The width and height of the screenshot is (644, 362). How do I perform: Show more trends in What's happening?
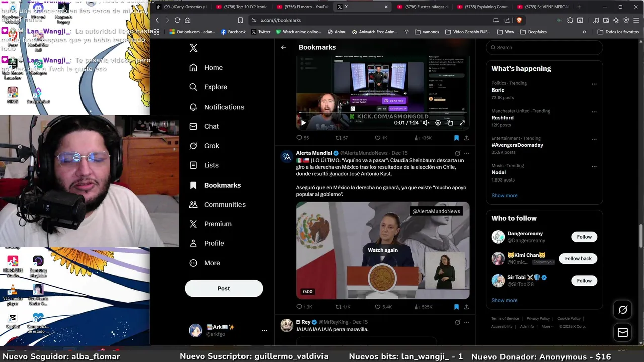pyautogui.click(x=504, y=195)
